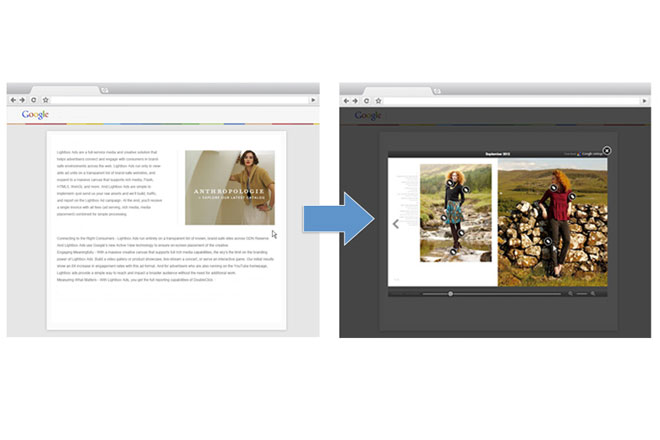Bookmark page with star in right browser
The width and height of the screenshot is (660, 440).
(378, 101)
